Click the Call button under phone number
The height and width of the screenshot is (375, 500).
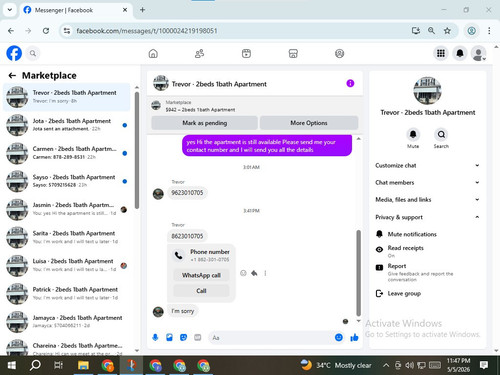pos(201,291)
